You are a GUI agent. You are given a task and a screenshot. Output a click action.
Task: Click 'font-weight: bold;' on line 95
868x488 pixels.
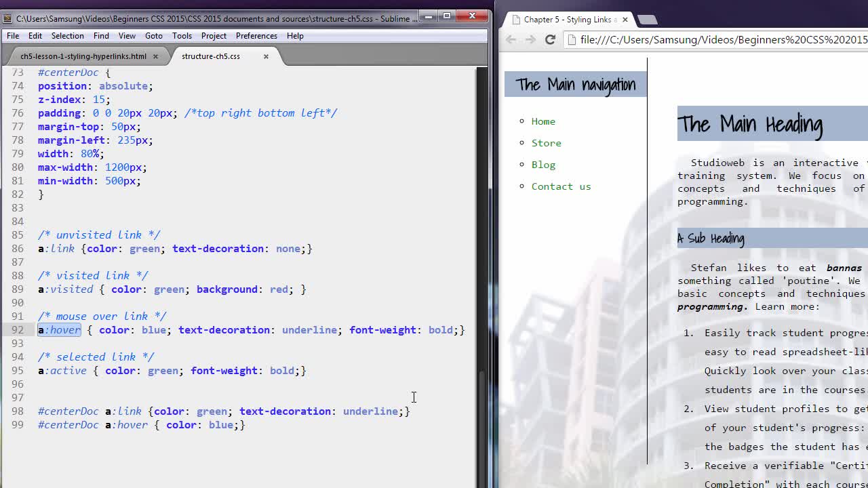pos(245,371)
